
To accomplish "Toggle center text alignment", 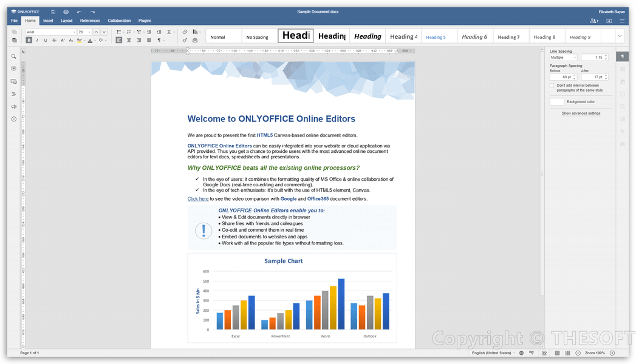I will pyautogui.click(x=129, y=41).
